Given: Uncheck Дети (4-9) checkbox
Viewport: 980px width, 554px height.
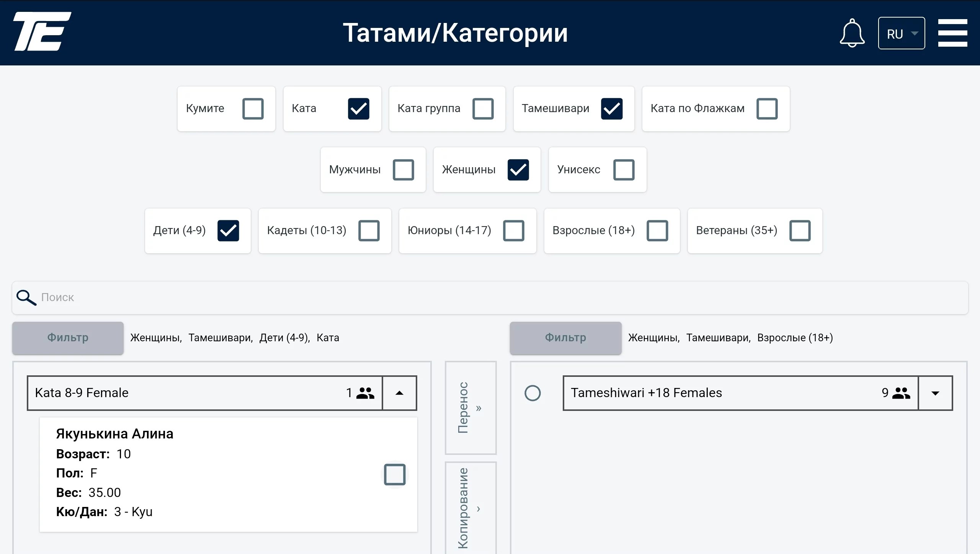Looking at the screenshot, I should [228, 230].
